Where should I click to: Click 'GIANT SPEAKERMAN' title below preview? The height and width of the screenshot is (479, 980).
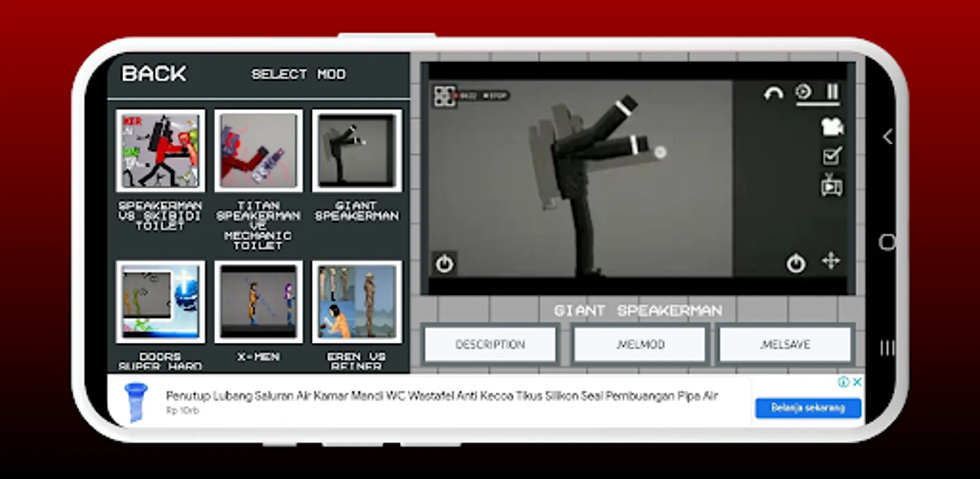[638, 310]
